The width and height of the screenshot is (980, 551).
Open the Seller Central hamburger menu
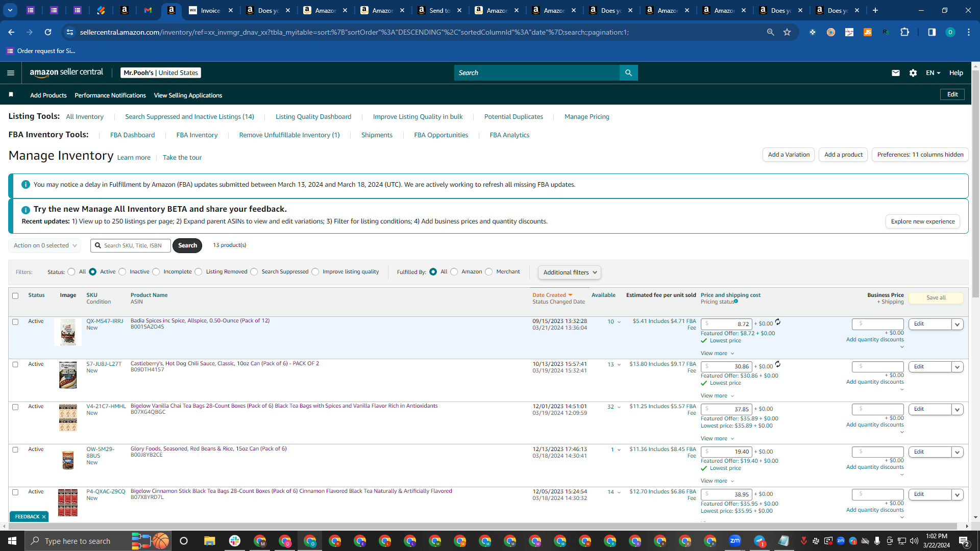(x=11, y=73)
